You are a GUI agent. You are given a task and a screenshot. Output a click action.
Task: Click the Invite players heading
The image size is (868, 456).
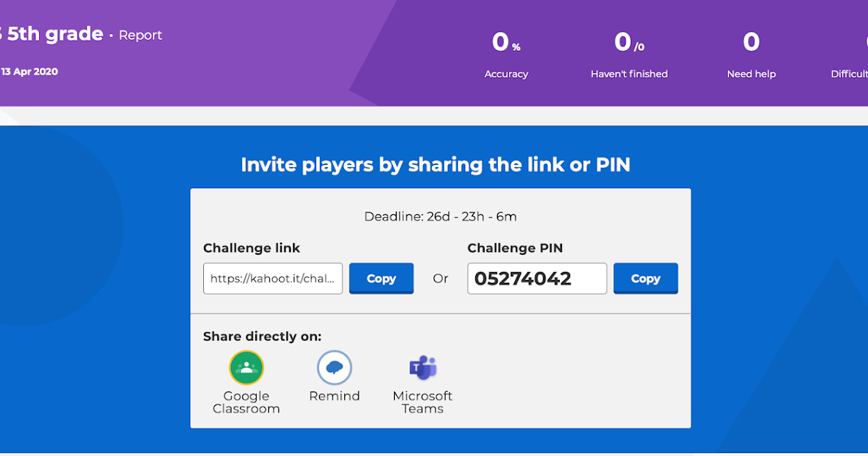(x=435, y=164)
